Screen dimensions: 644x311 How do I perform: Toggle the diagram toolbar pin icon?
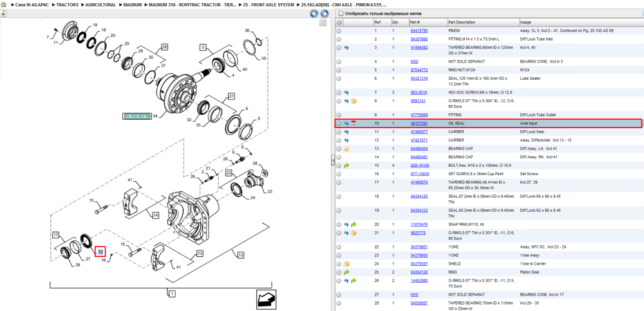[3, 14]
